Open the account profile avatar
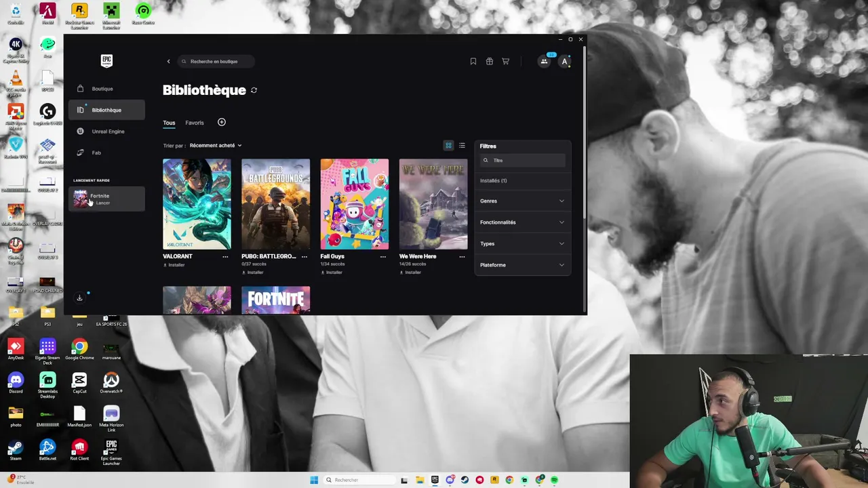This screenshot has height=488, width=868. point(564,62)
